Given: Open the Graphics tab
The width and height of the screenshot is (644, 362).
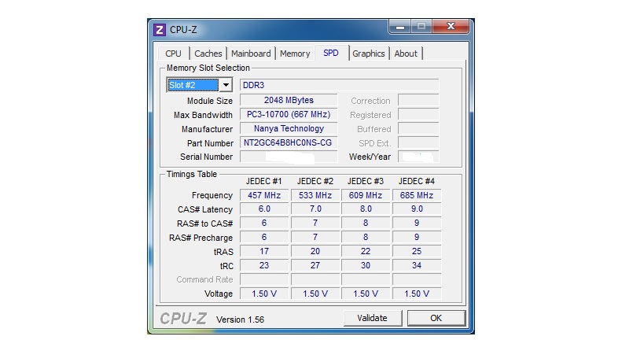Looking at the screenshot, I should [x=369, y=54].
